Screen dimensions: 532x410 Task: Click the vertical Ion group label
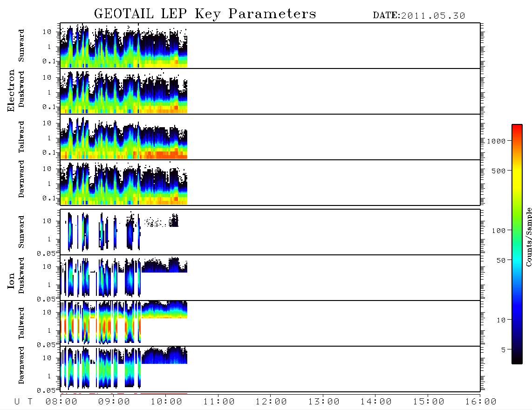coord(11,280)
